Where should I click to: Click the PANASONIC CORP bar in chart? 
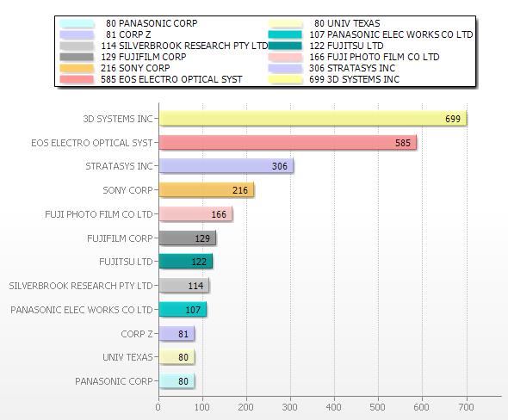point(177,381)
